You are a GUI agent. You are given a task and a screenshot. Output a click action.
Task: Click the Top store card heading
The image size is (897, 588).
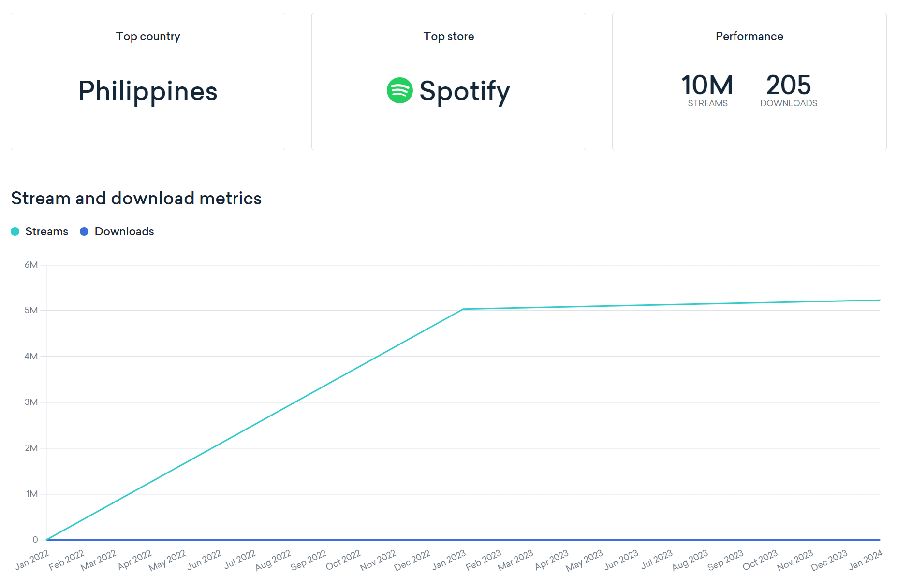click(x=449, y=36)
